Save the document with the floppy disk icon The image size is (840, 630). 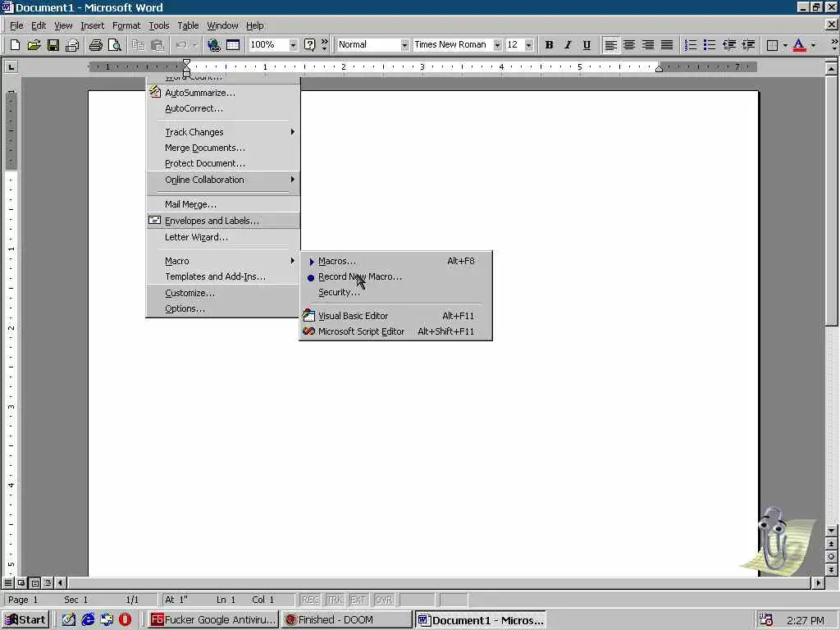(53, 45)
